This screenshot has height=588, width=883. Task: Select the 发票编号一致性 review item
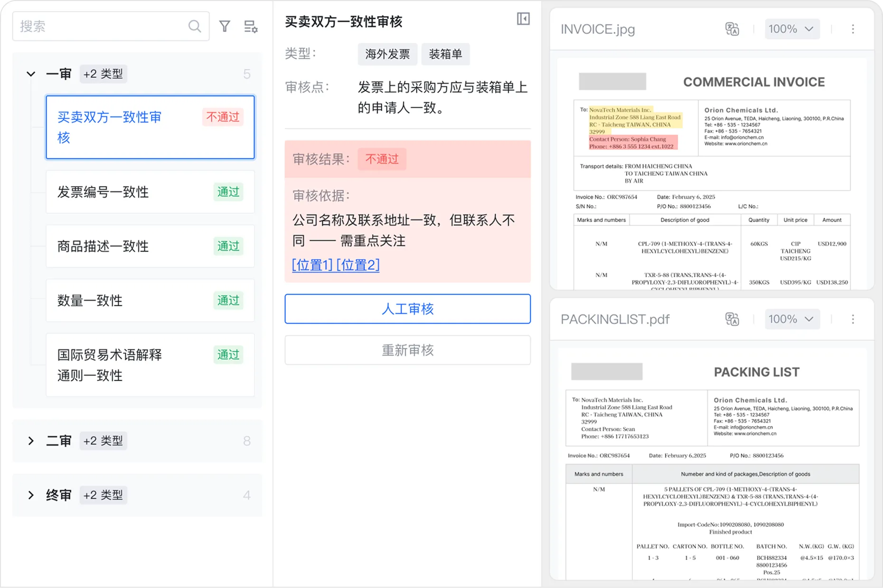click(x=150, y=192)
